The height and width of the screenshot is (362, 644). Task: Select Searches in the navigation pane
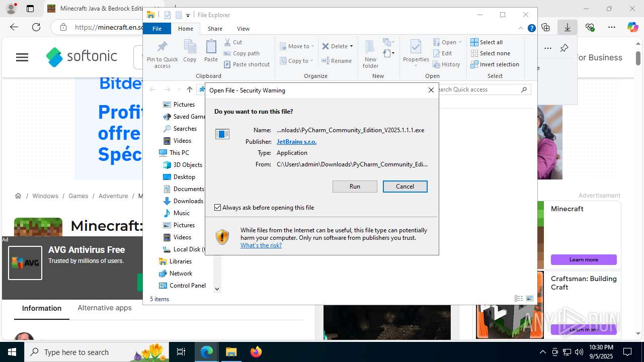[x=180, y=129]
